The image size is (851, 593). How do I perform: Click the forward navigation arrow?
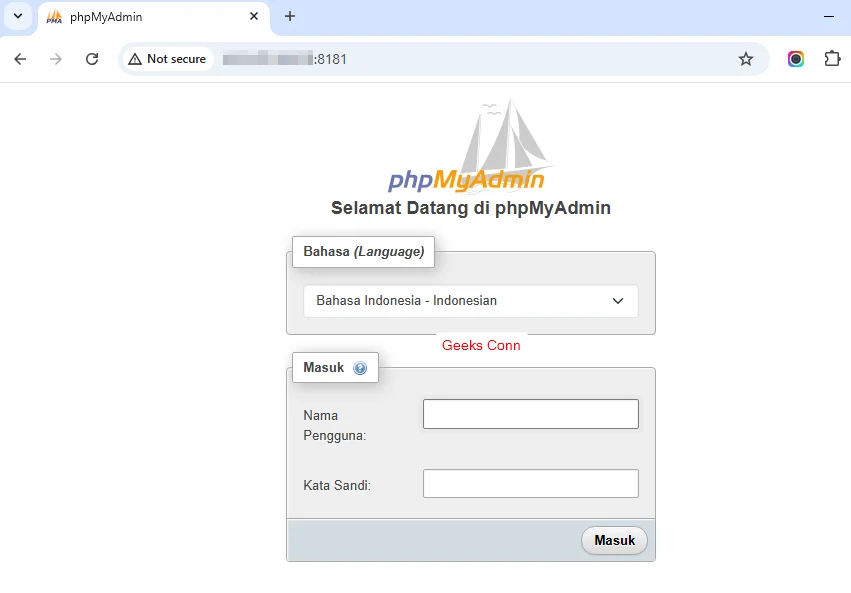click(56, 59)
